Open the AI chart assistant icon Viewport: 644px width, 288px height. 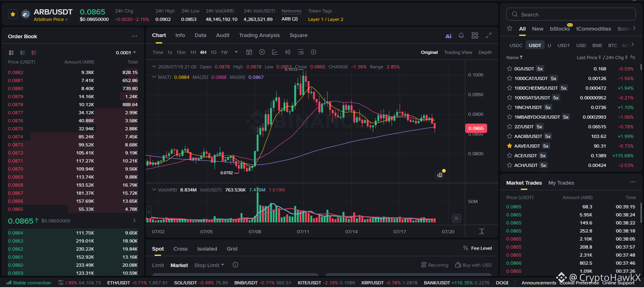pyautogui.click(x=448, y=36)
